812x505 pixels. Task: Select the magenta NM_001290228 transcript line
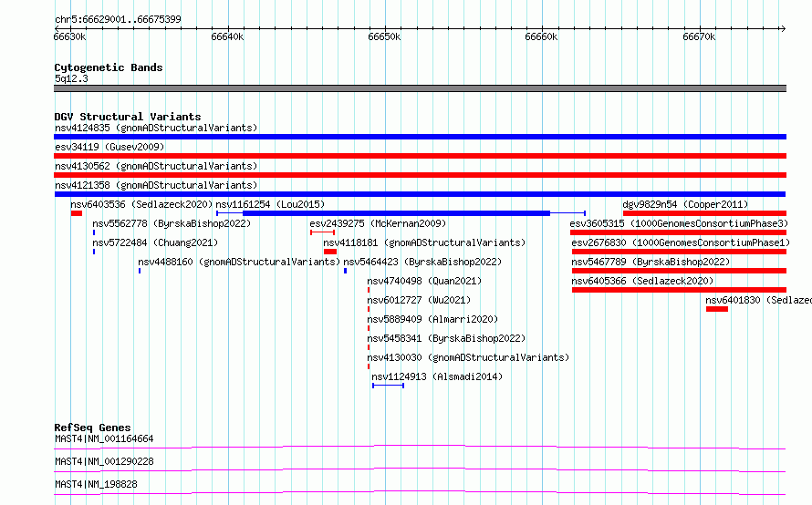[420, 469]
